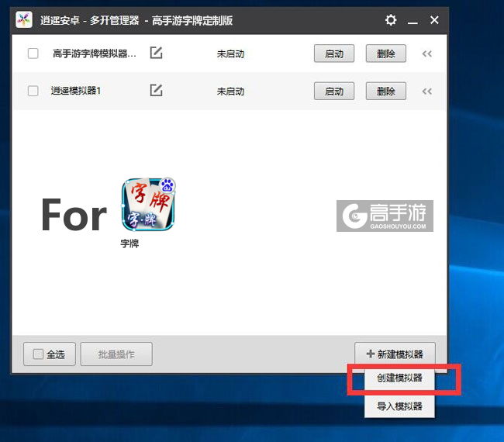This screenshot has width=504, height=442.
Task: Check the 逍遥模拟器1 row checkbox
Action: click(33, 91)
